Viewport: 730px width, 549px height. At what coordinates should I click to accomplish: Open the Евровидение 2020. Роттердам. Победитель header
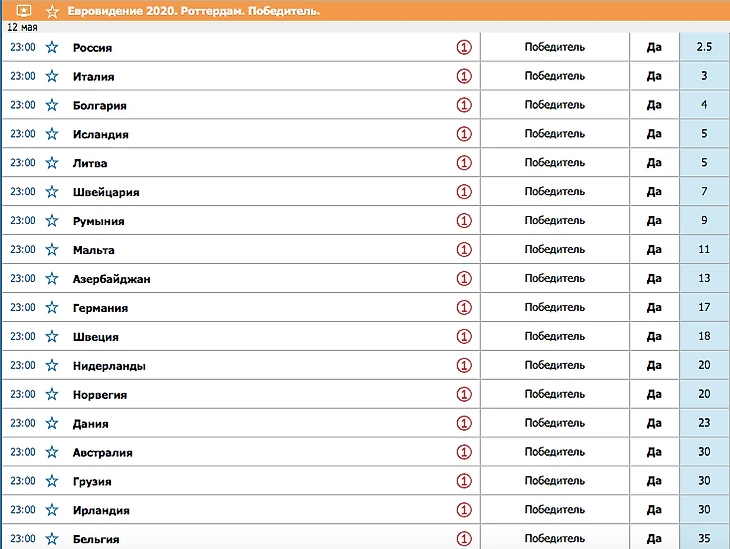pyautogui.click(x=194, y=11)
